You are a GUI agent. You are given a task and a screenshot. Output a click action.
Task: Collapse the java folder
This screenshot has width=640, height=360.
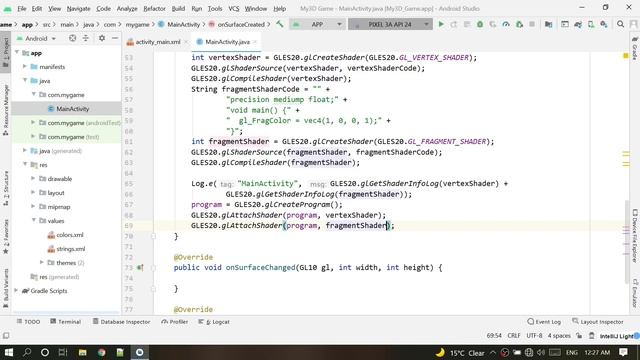pos(25,80)
